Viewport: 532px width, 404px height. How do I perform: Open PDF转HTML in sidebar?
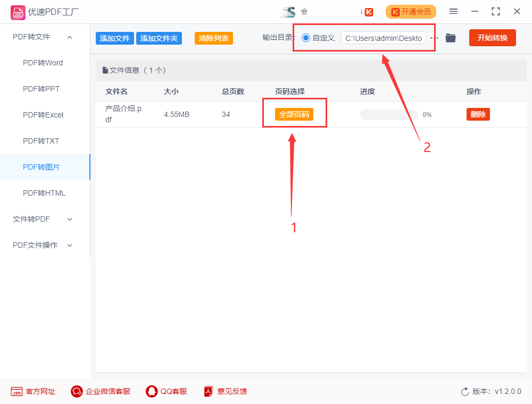44,193
